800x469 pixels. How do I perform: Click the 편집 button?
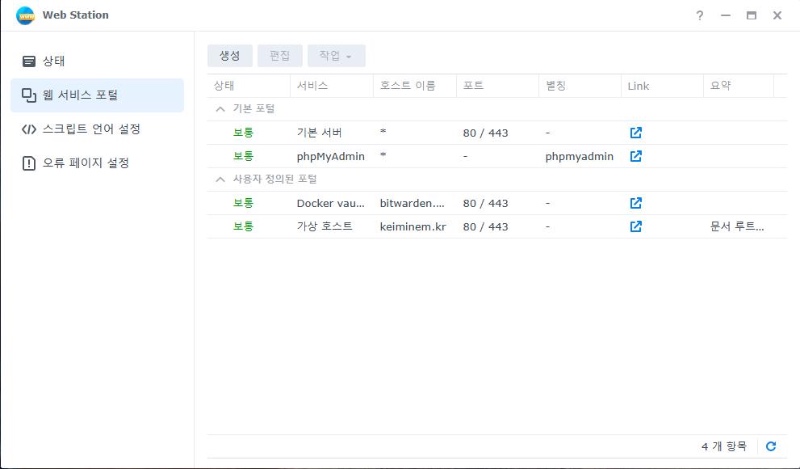coord(280,56)
